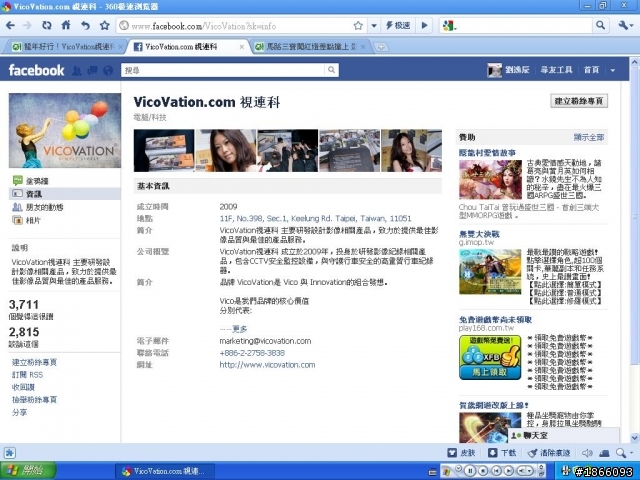Click marketing@vicovation.com email text
640x480 pixels.
265,341
